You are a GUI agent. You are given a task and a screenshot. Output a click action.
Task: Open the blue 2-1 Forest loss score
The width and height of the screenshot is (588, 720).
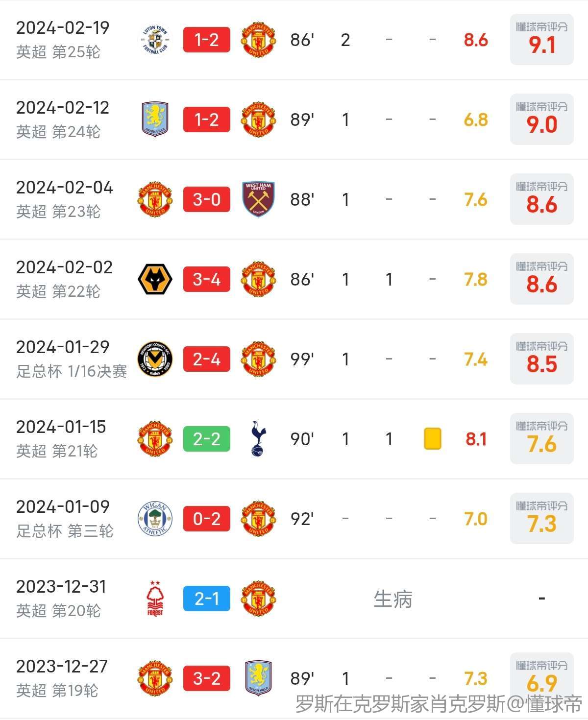207,599
